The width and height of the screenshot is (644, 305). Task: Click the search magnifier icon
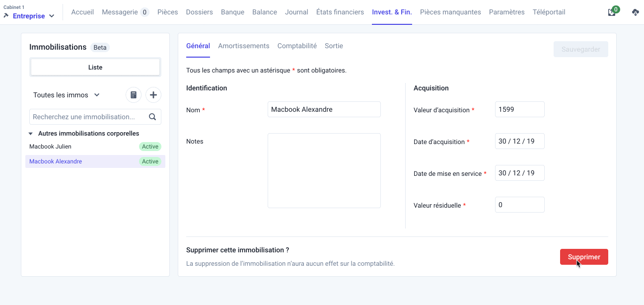coord(152,117)
